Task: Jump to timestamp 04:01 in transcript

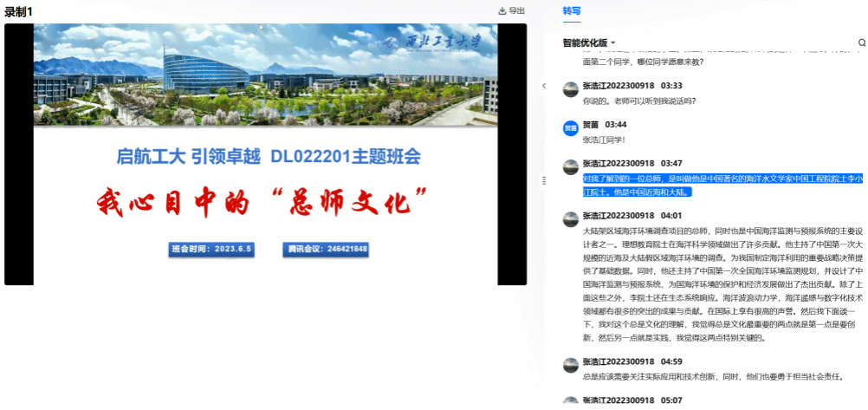Action: (671, 215)
